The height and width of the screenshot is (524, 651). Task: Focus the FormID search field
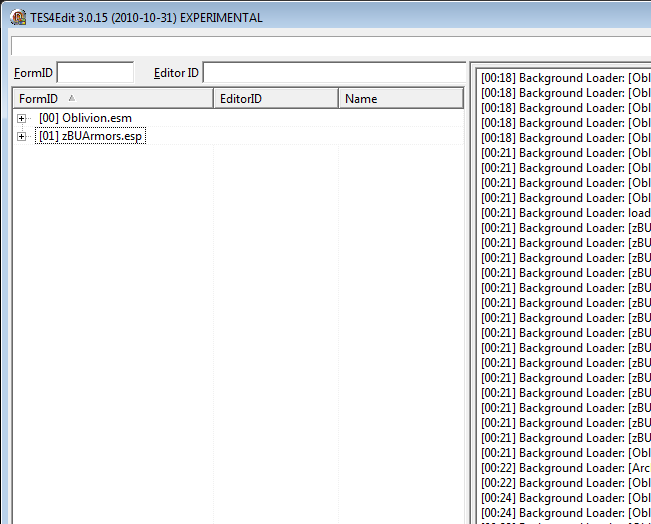95,73
